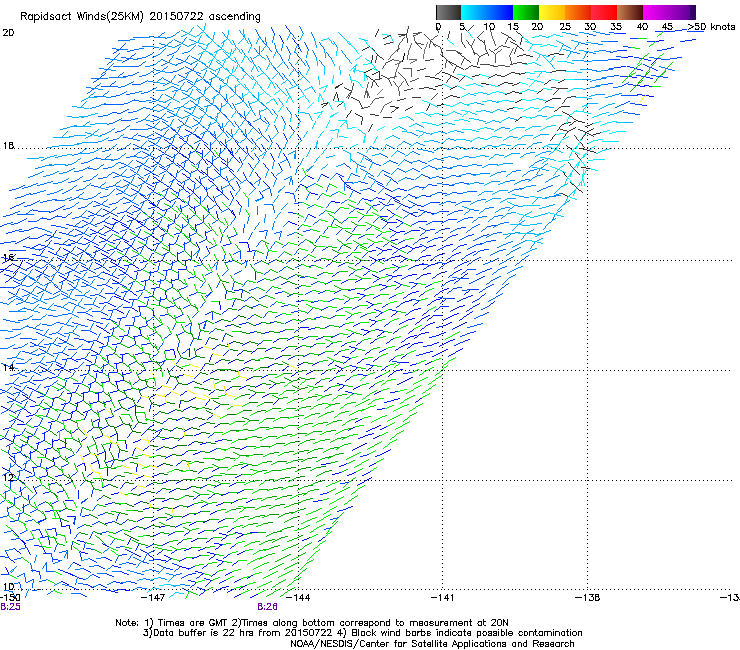Click the yellow 20-25 knots legend color
The width and height of the screenshot is (740, 650).
click(552, 12)
